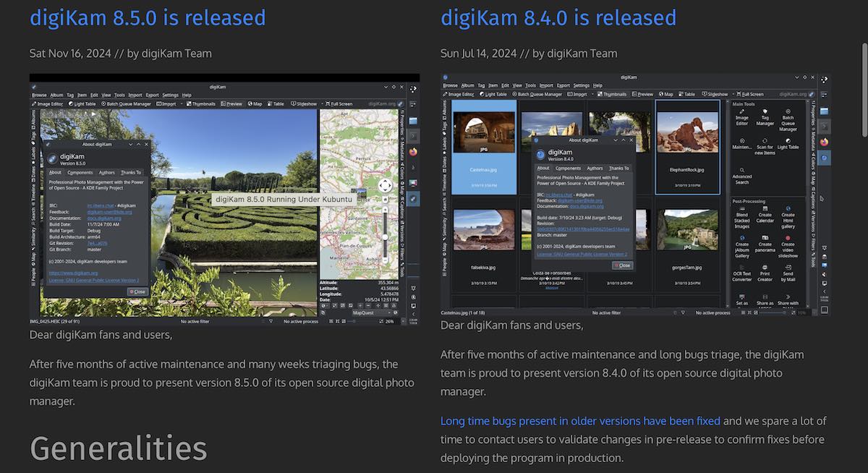Toggle Map view in 8.5.0 screenshot toolbar
Viewport: 868px width, 473px height.
[x=255, y=103]
